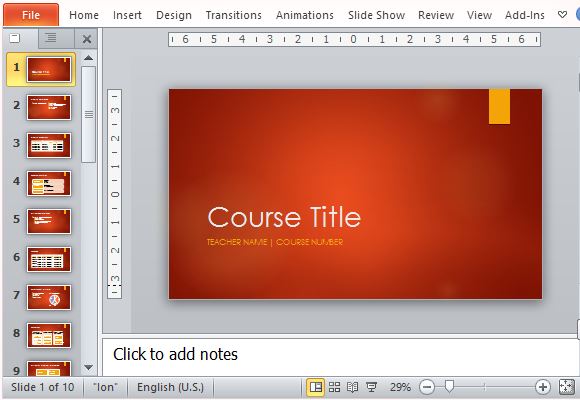
Task: Open Reading View from status bar
Action: pyautogui.click(x=353, y=387)
